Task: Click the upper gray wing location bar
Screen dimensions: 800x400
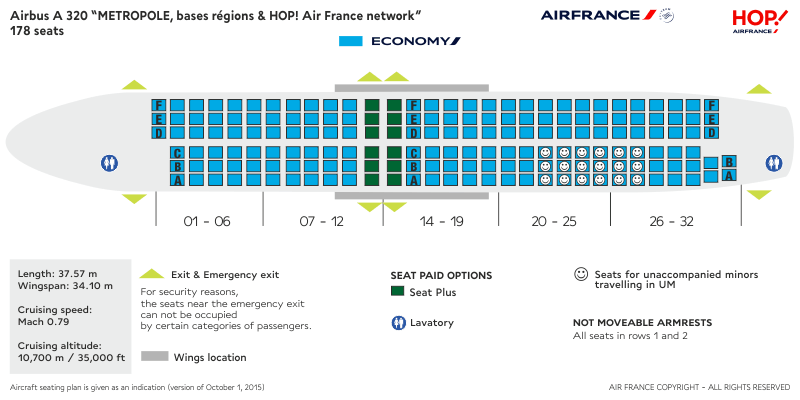Action: tap(412, 88)
